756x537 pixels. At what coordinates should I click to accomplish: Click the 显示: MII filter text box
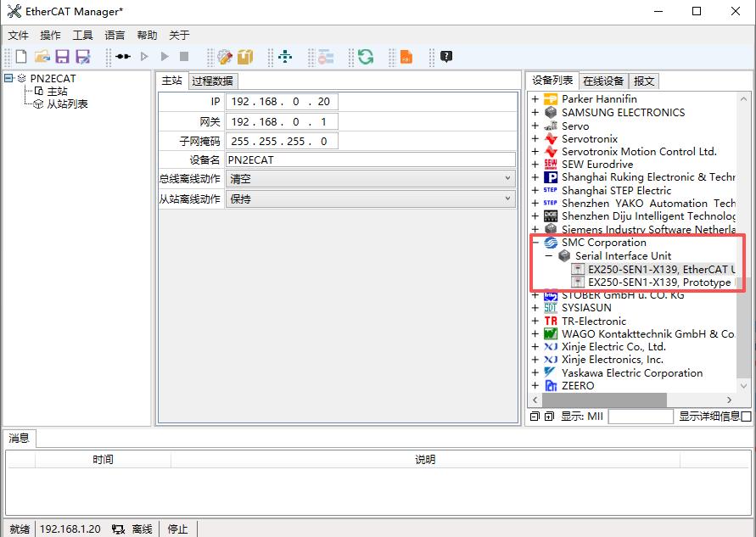coord(641,417)
